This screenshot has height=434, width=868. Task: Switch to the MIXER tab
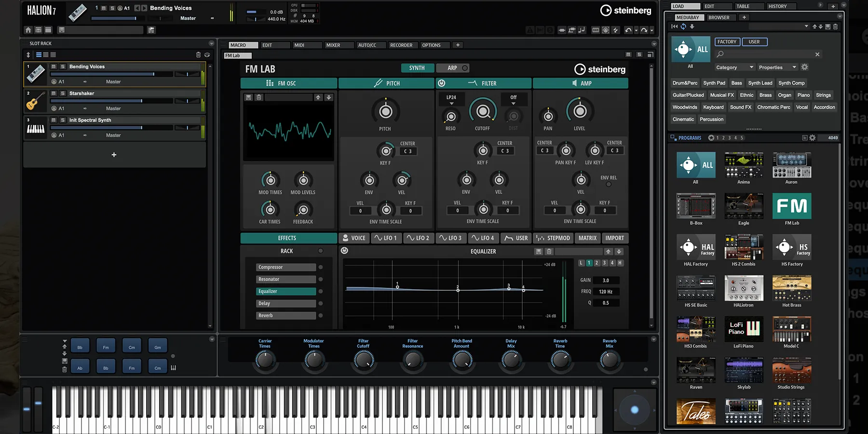click(333, 45)
